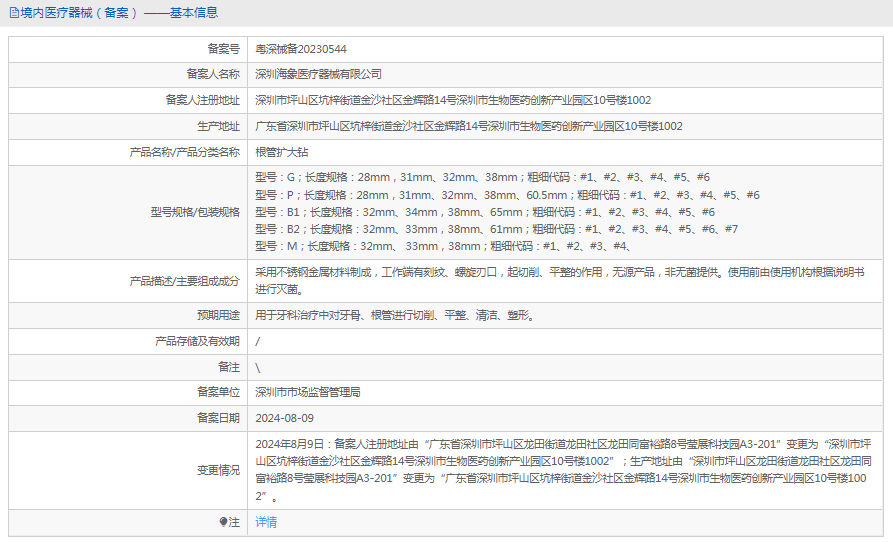Select change record starting 2024年8月9日
Viewport: 893px width, 544px height.
[x=563, y=470]
